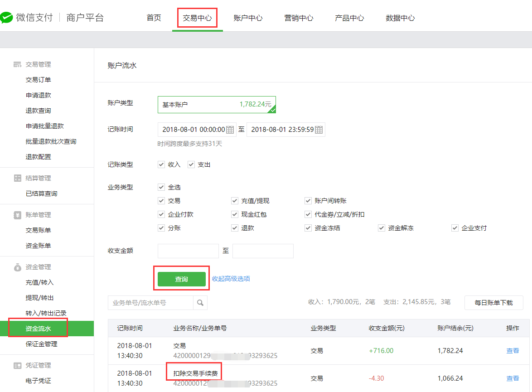
Task: Click the minimum 收支金额 input field
Action: click(188, 251)
